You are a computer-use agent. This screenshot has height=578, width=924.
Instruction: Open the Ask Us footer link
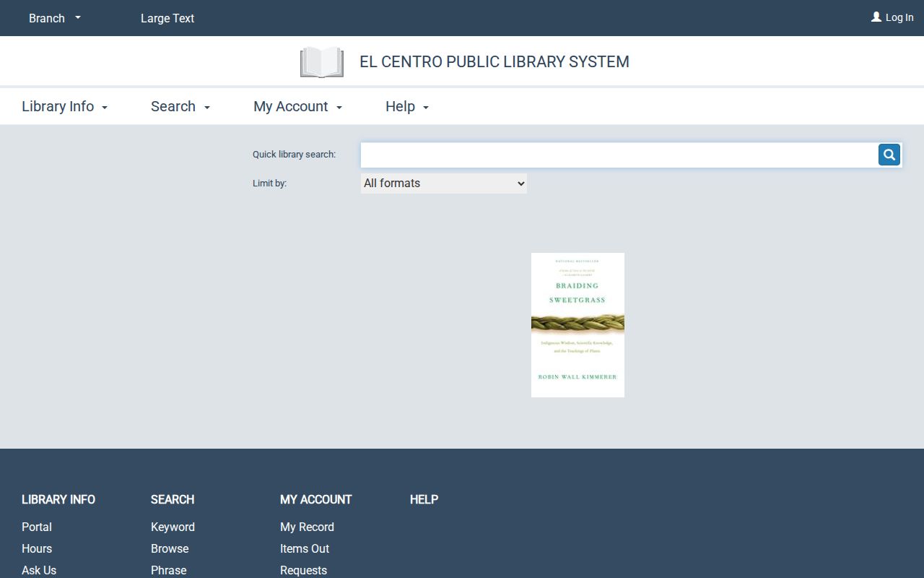click(39, 570)
